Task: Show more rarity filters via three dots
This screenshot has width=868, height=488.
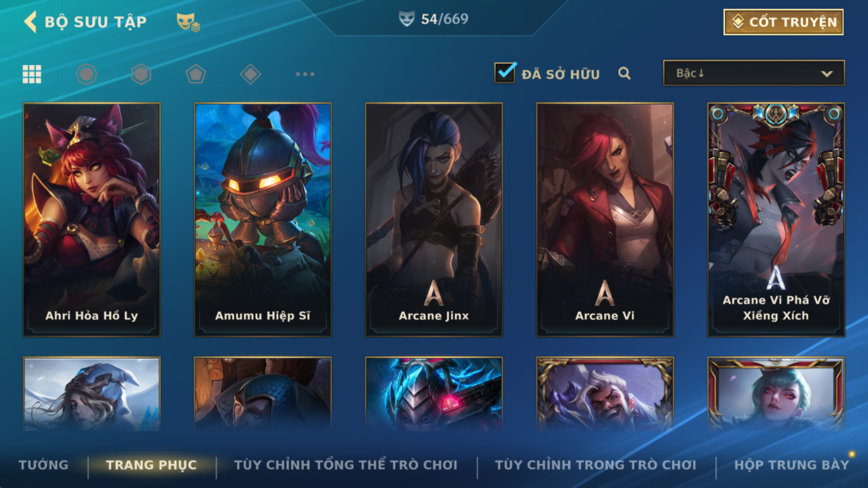Action: coord(305,74)
